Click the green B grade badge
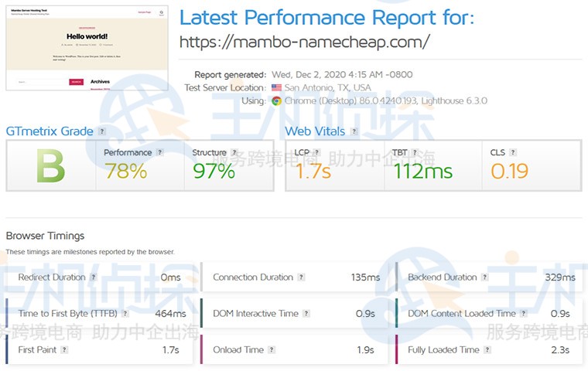 (x=50, y=165)
